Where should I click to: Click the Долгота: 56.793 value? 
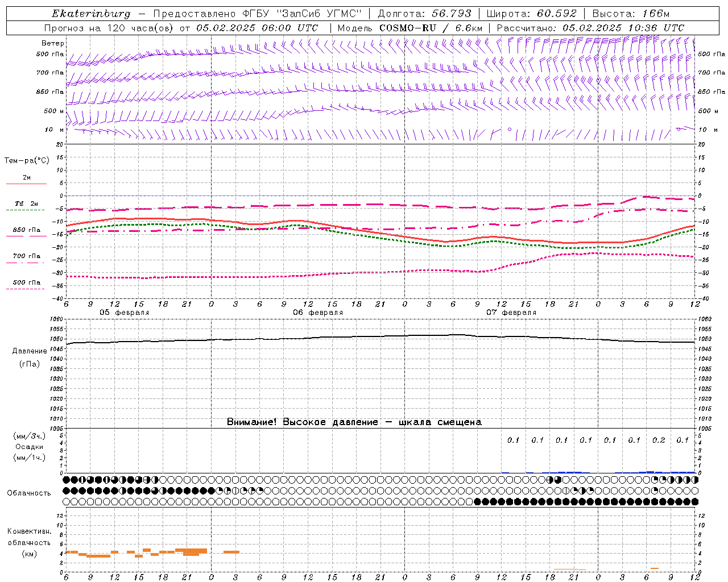[424, 14]
